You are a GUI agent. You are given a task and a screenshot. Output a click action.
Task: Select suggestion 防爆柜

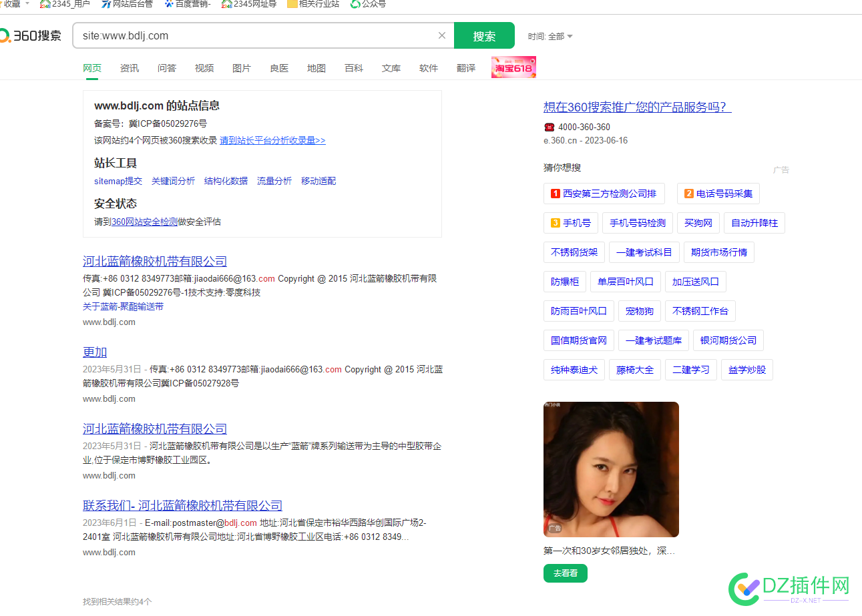click(565, 282)
